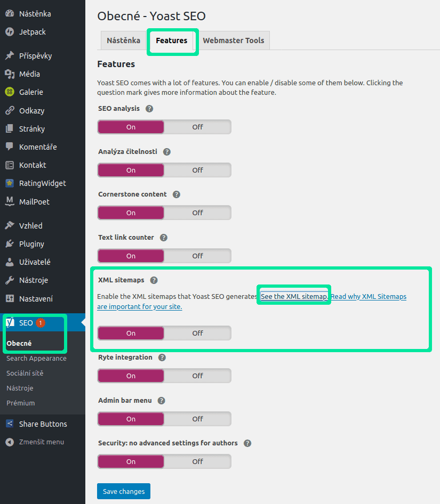The width and height of the screenshot is (440, 504).
Task: Click the Média icon in sidebar
Action: click(x=10, y=74)
